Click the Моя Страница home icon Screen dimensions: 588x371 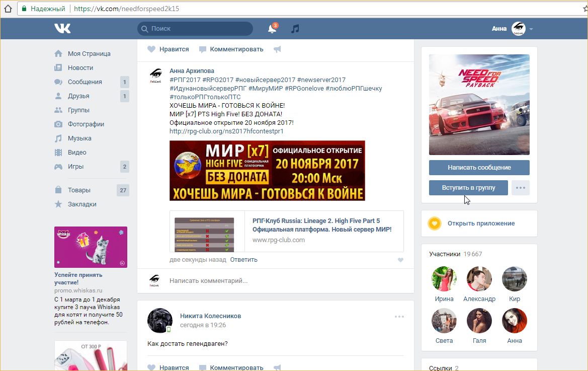coord(58,54)
